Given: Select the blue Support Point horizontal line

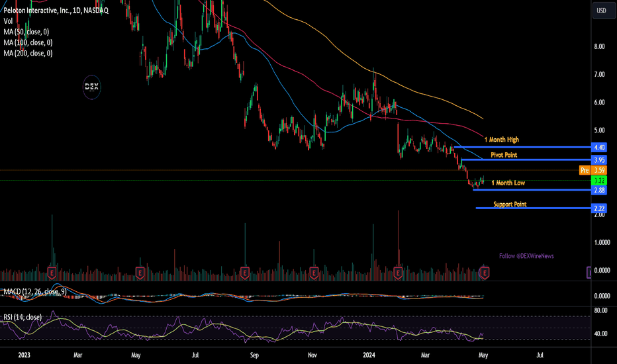Looking at the screenshot, I should pyautogui.click(x=533, y=208).
